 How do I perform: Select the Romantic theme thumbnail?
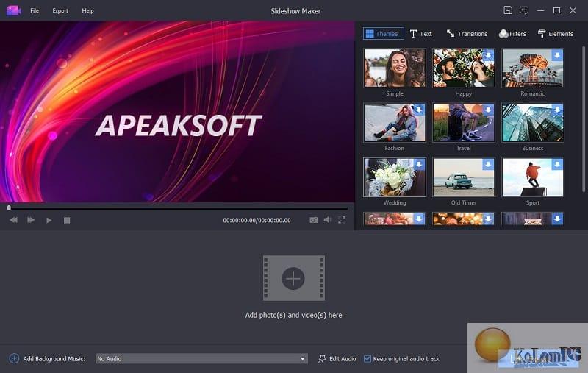coord(532,68)
